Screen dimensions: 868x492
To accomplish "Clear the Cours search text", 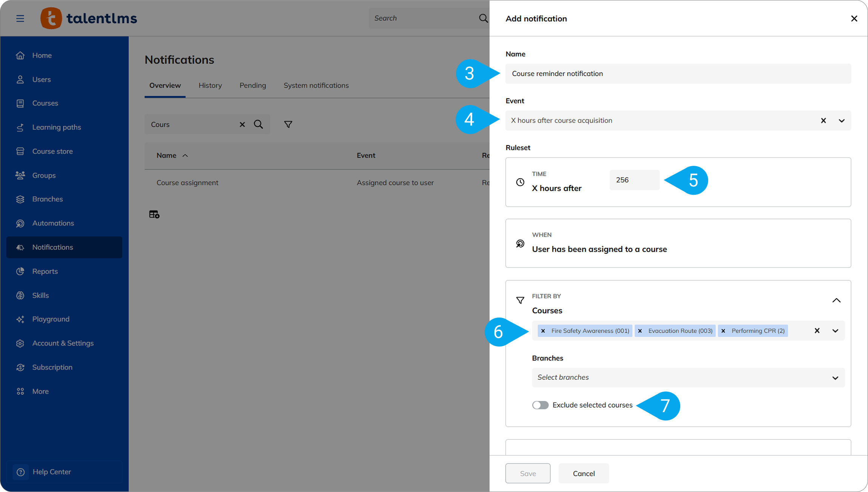I will [242, 124].
